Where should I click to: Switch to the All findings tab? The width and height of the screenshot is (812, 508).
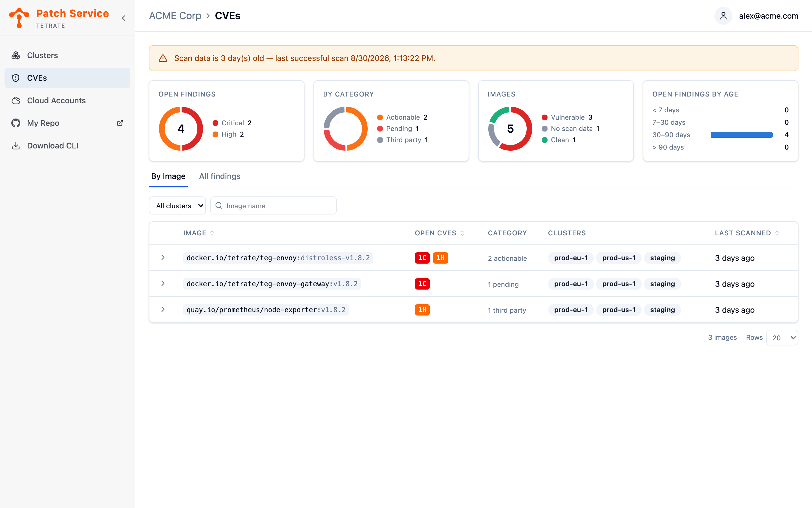point(220,176)
